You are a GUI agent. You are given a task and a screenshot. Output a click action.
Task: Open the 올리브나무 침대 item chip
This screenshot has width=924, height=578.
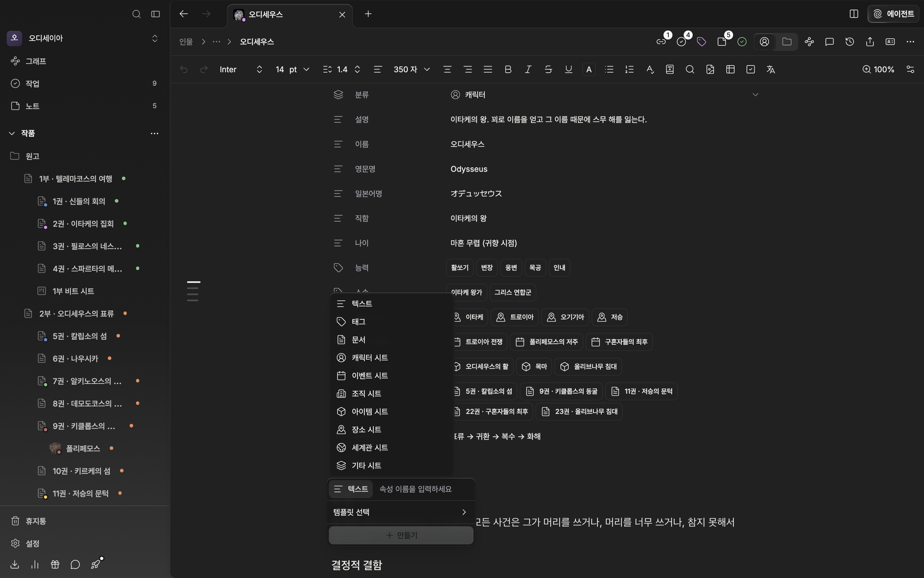[588, 367]
